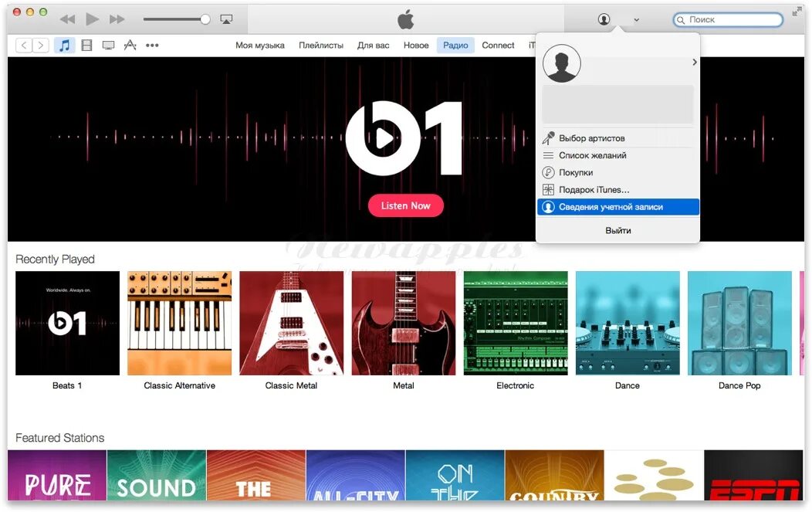Viewport: 812px width, 512px height.
Task: Click the Electronic label text
Action: (516, 385)
